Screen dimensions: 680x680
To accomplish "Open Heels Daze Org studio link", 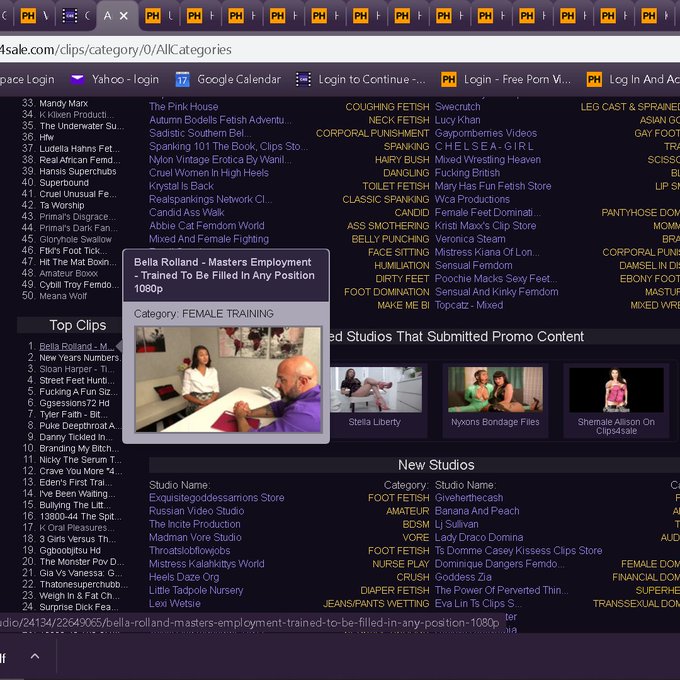I will tap(184, 577).
